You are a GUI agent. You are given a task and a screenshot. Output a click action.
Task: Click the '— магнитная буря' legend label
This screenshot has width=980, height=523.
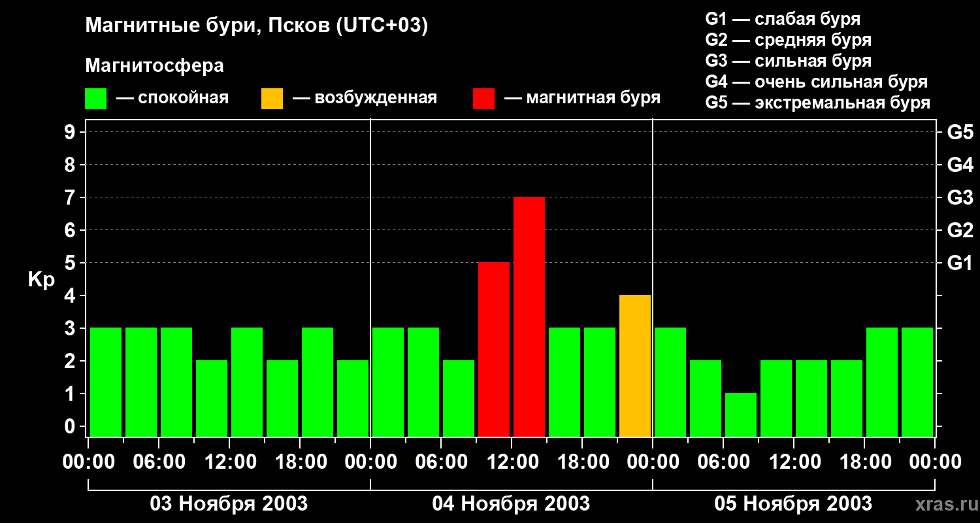pyautogui.click(x=582, y=98)
